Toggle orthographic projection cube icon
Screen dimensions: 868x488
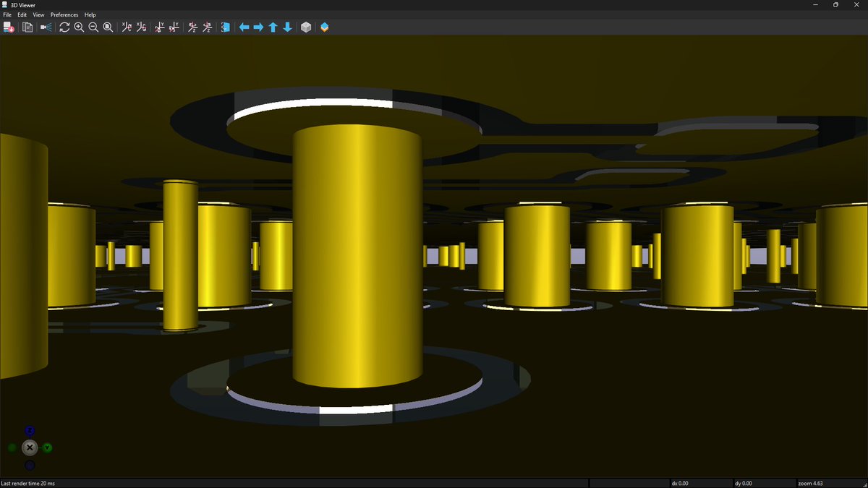(306, 27)
